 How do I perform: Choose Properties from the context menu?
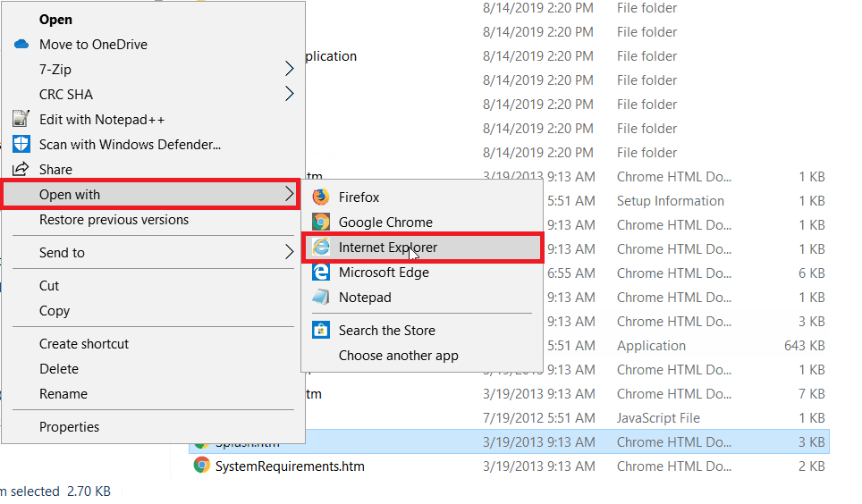pos(69,427)
